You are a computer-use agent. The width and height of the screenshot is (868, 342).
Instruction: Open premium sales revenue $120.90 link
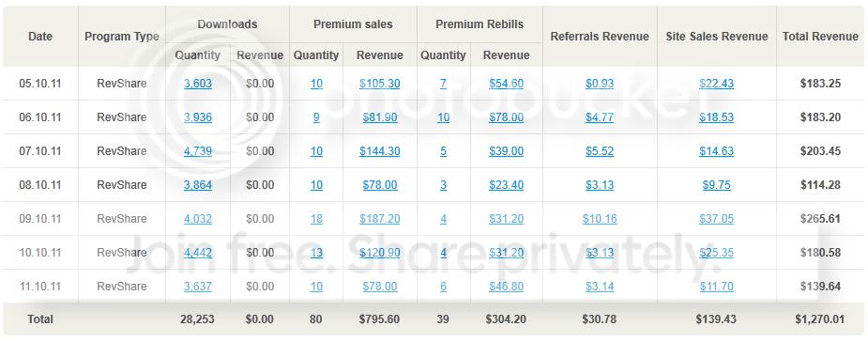(x=380, y=253)
